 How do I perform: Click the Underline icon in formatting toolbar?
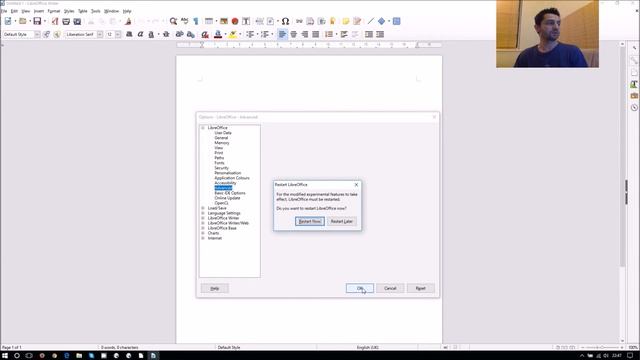pyautogui.click(x=151, y=34)
